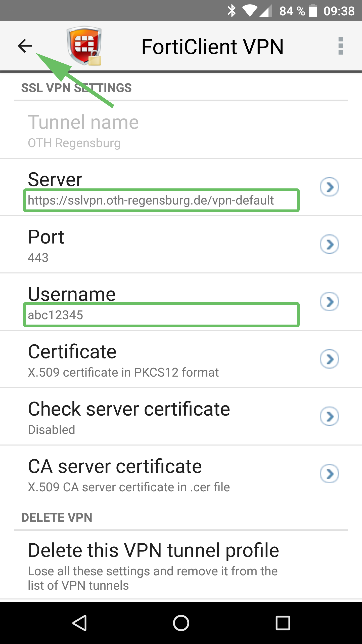Tap the CA server certificate label
Screen dimensions: 362x644
pos(115,467)
